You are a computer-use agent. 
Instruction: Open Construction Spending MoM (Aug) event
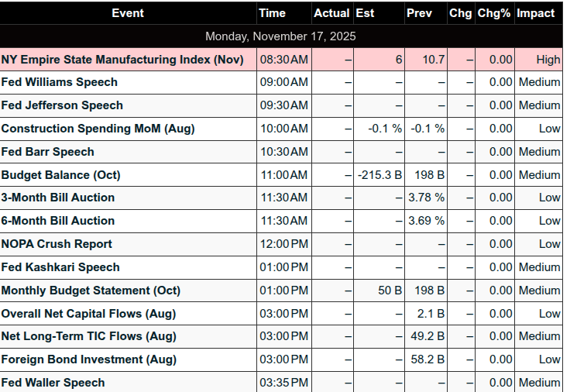(x=98, y=129)
